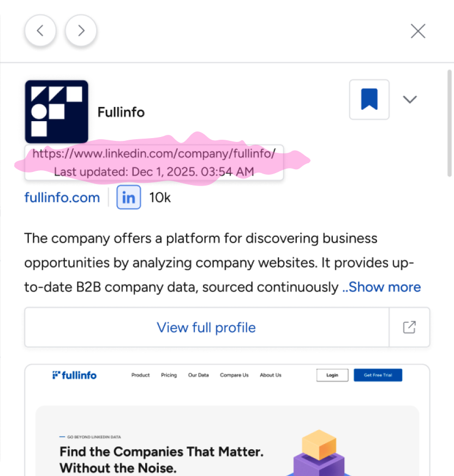454x476 pixels.
Task: Go to the previous company card
Action: tap(40, 31)
